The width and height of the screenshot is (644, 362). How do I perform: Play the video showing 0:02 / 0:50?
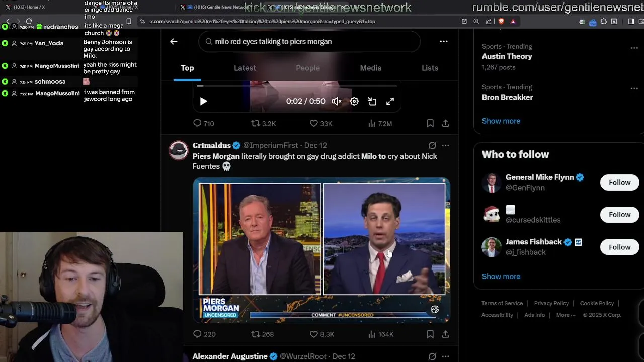[x=203, y=101]
